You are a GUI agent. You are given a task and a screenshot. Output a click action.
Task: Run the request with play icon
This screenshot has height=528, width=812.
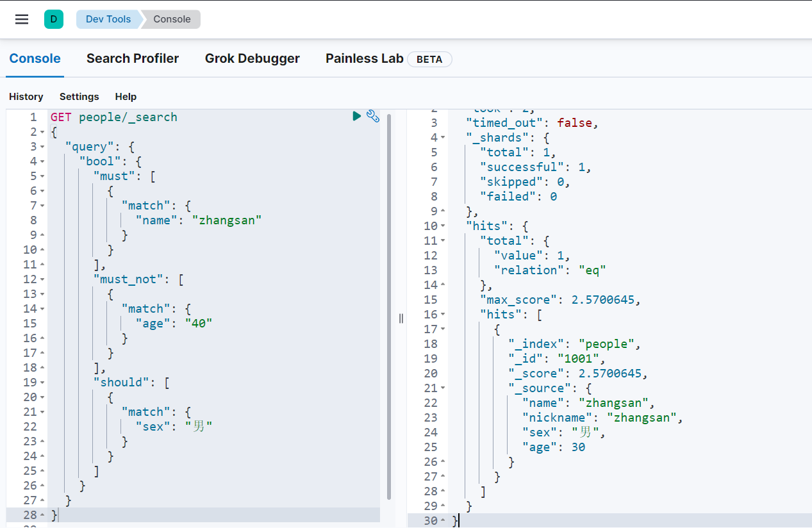(357, 116)
